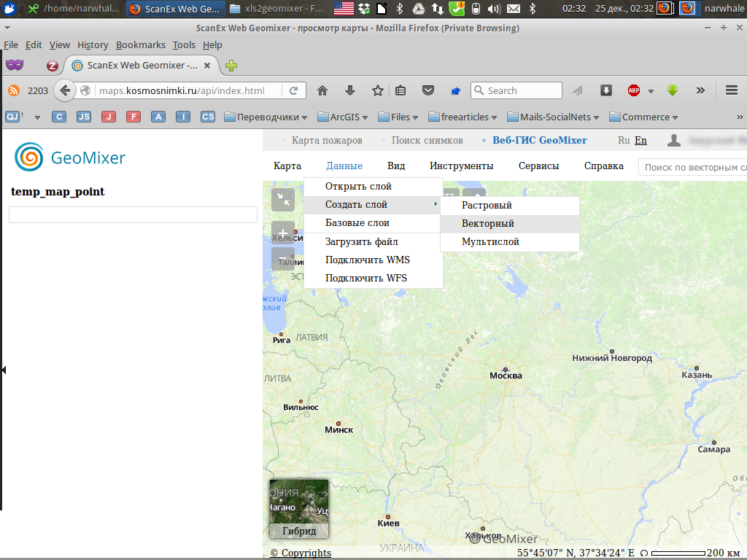Open the Firefox History menu
This screenshot has height=560, width=747.
[x=93, y=44]
